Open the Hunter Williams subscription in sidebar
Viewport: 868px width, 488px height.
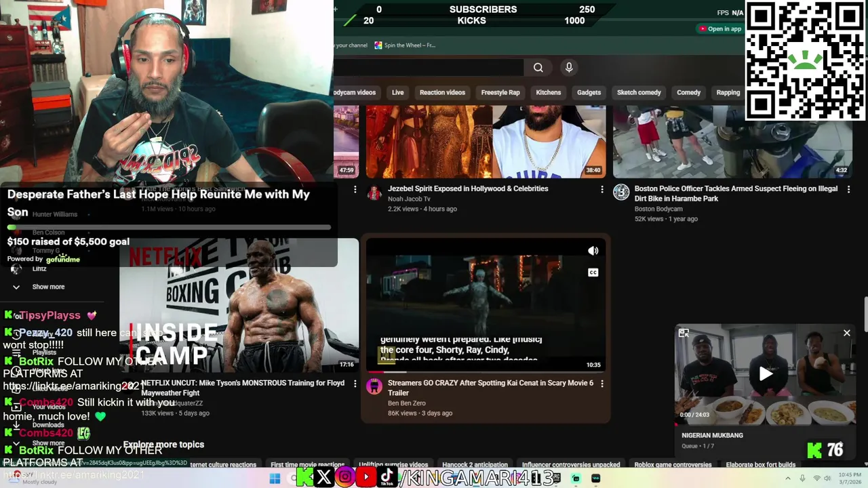tap(55, 214)
